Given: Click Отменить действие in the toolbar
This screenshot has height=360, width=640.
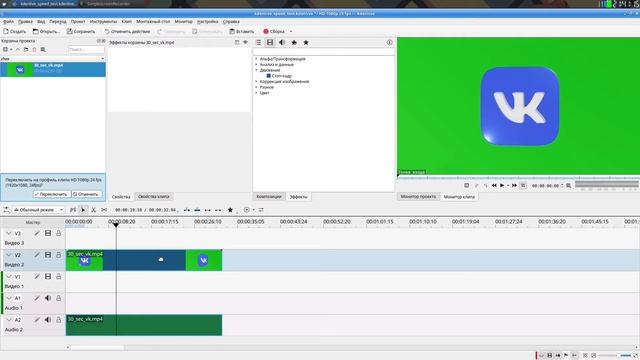Looking at the screenshot, I should pyautogui.click(x=127, y=31).
